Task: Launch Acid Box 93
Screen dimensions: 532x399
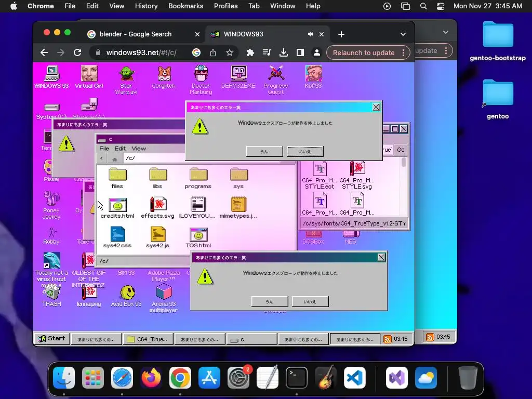Action: click(126, 295)
